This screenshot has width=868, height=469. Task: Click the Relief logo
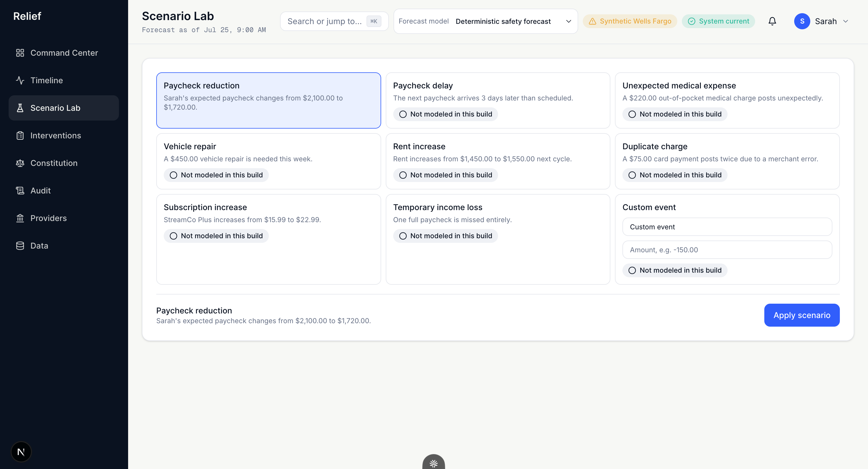(27, 16)
